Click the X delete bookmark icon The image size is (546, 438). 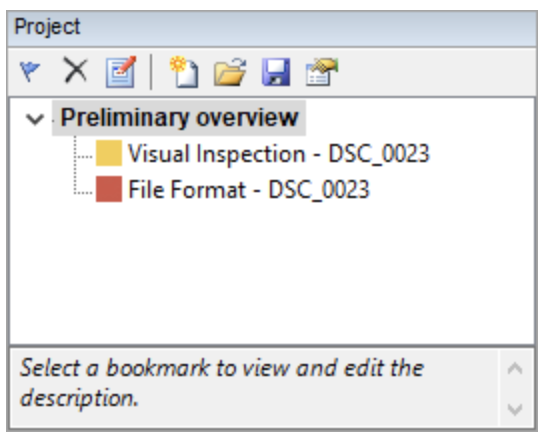click(75, 71)
